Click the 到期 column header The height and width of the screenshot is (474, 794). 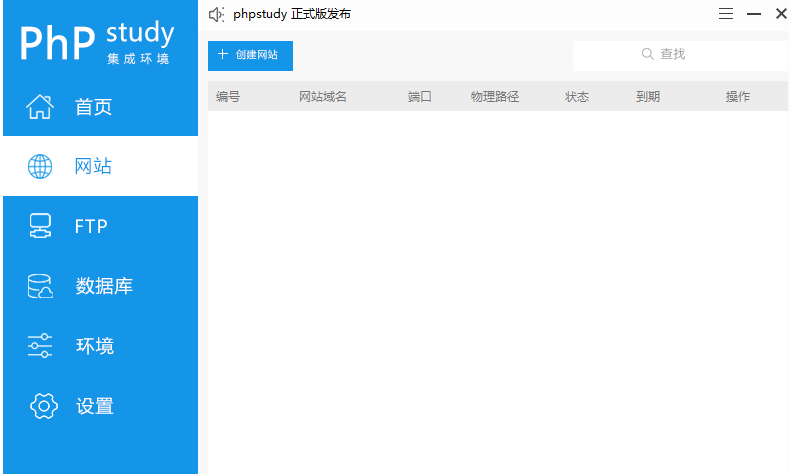tap(648, 97)
